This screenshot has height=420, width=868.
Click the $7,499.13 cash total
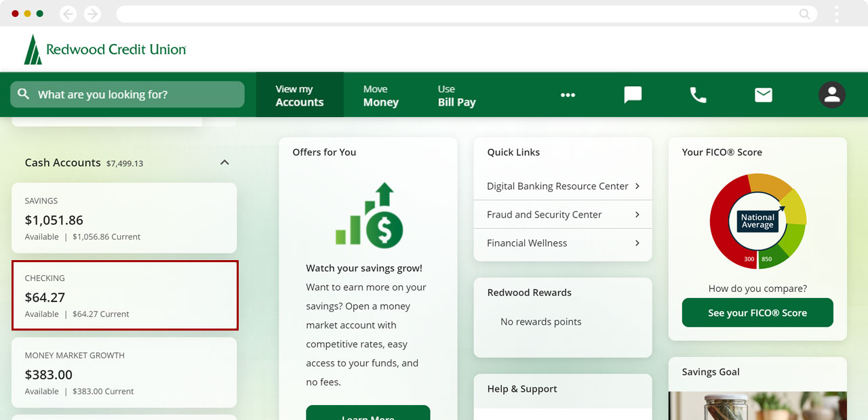point(125,163)
